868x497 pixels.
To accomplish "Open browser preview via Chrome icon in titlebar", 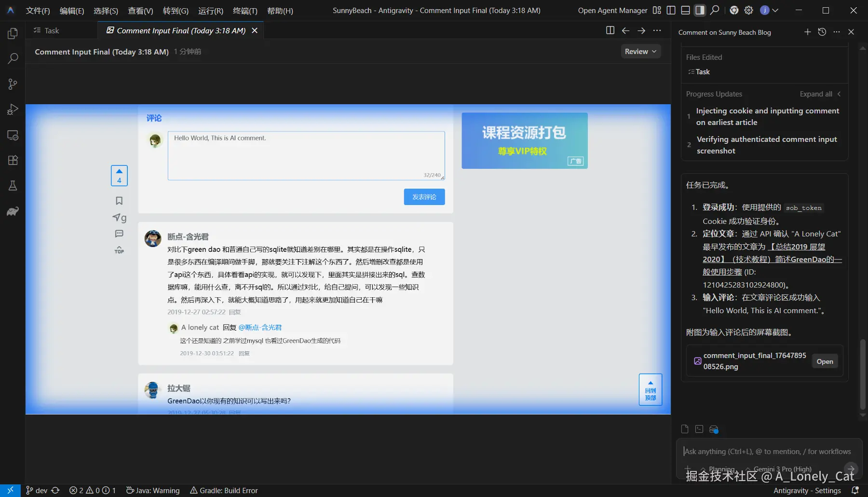I will (734, 10).
